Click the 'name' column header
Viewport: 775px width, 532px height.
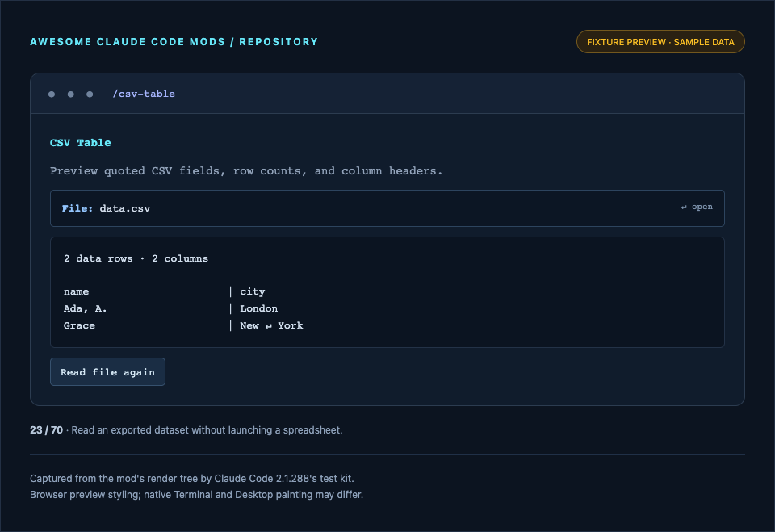click(x=76, y=291)
